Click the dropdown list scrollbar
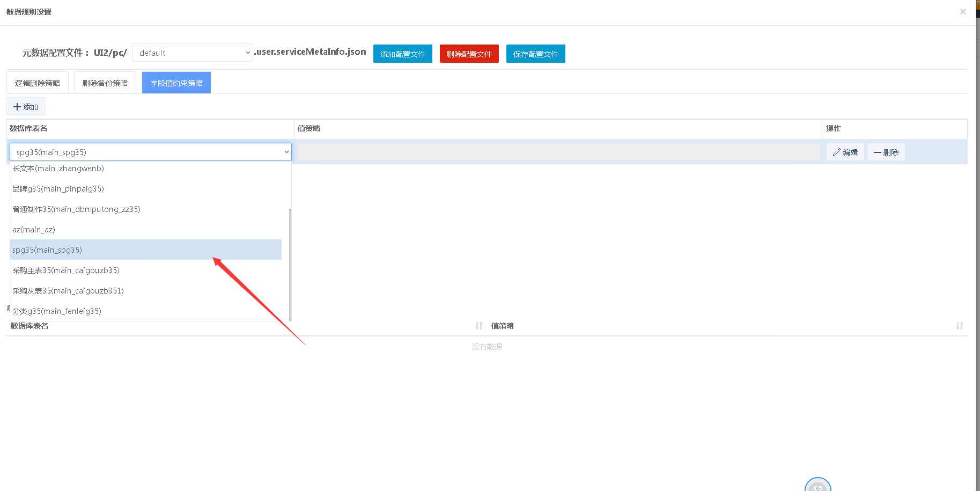Viewport: 980px width, 491px height. (290, 263)
